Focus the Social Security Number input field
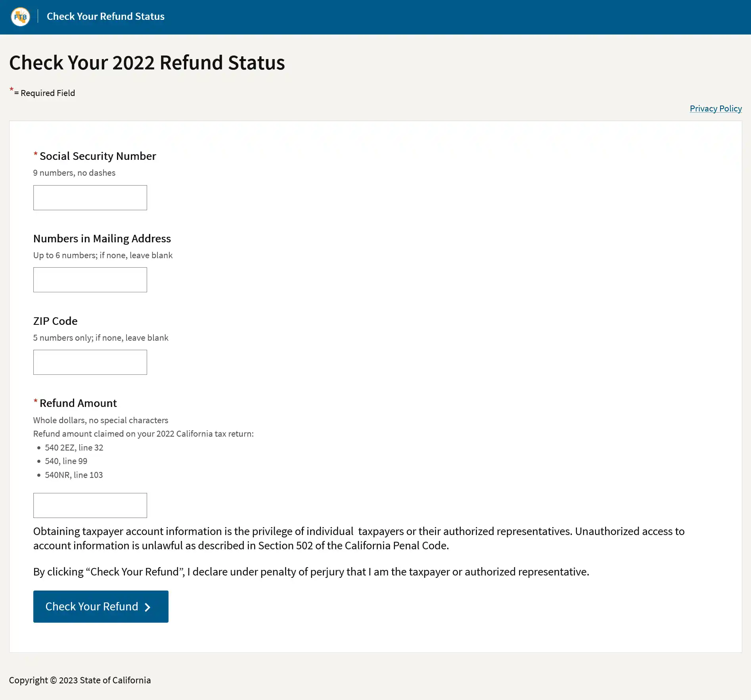 click(x=90, y=198)
